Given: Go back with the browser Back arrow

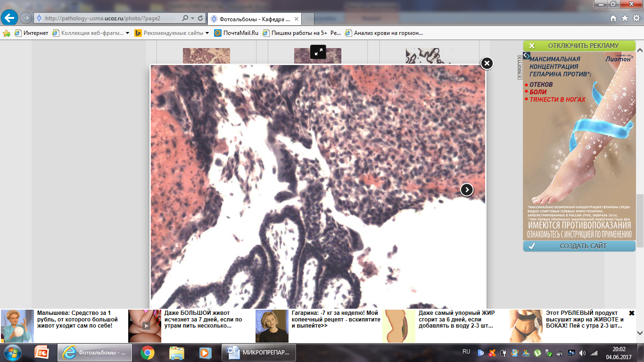Looking at the screenshot, I should click(9, 18).
